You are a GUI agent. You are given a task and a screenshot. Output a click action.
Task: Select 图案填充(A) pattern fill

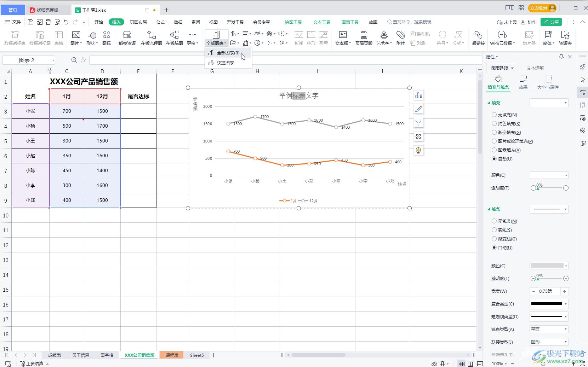506,150
